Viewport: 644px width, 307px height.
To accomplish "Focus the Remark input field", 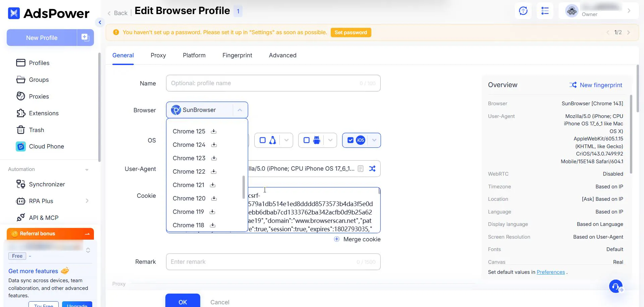I will (x=273, y=262).
